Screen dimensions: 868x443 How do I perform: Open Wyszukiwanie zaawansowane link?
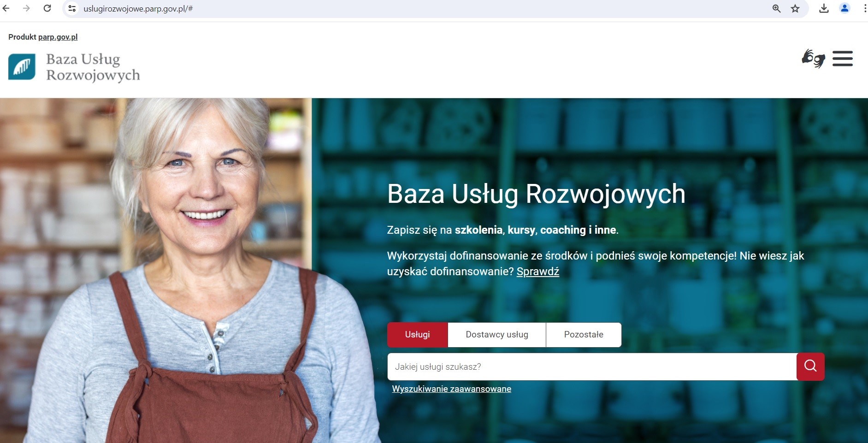point(452,389)
